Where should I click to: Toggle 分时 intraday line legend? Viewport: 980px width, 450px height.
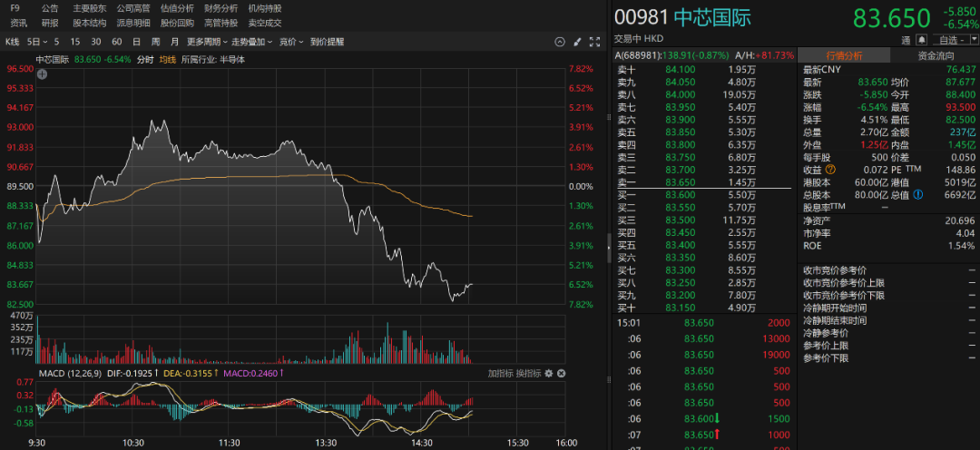click(x=145, y=60)
